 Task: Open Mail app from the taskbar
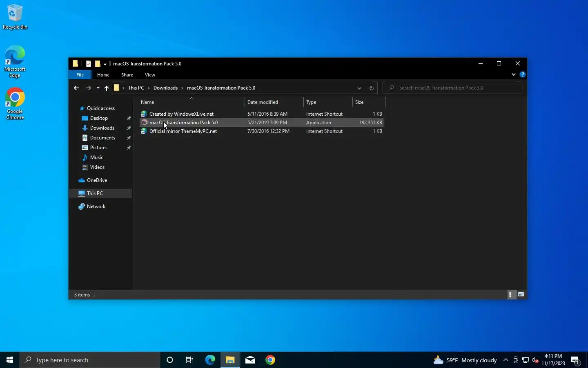[250, 360]
